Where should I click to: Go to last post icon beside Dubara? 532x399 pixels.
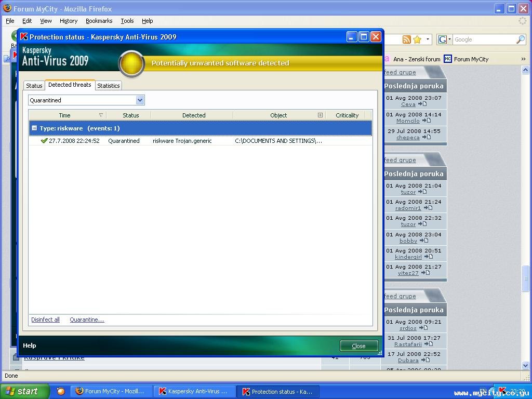pyautogui.click(x=425, y=360)
